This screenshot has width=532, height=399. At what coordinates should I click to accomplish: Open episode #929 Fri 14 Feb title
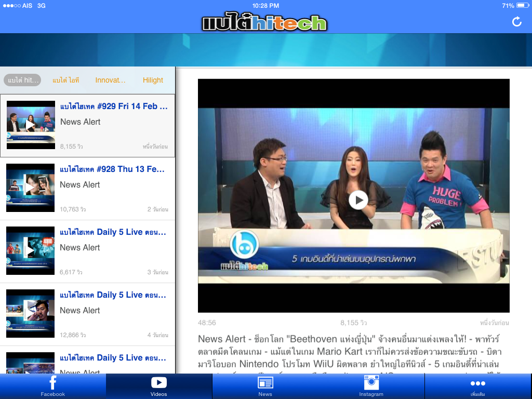point(114,106)
